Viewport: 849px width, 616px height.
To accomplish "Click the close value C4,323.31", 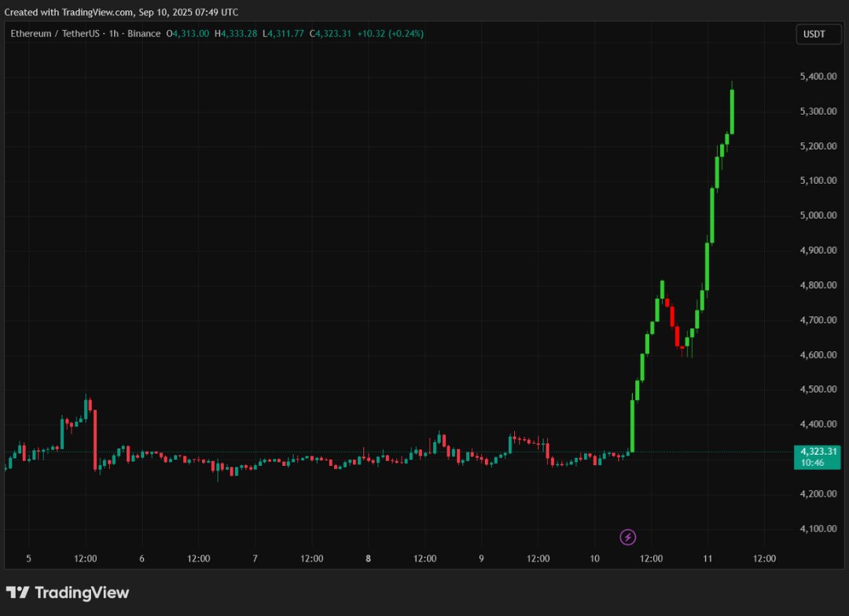I will point(330,34).
